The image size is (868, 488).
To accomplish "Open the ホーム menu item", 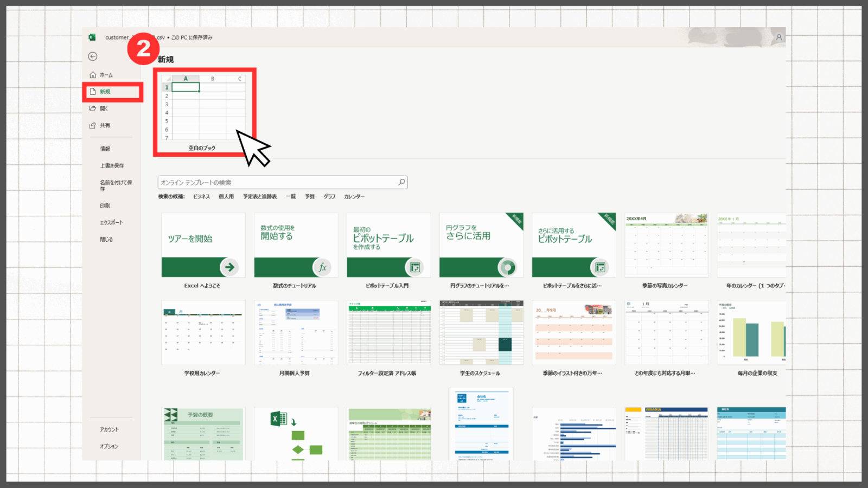I will click(x=106, y=75).
